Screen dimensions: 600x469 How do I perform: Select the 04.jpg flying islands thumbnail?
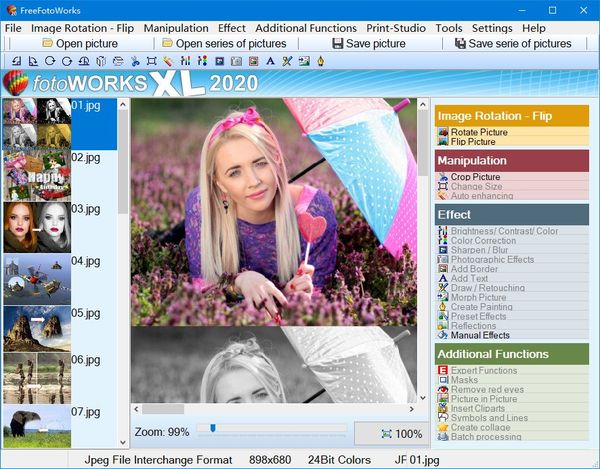pos(37,279)
